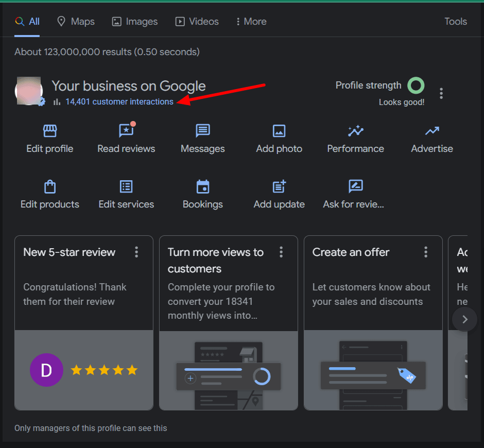Click the Your business on Google heading

click(129, 86)
